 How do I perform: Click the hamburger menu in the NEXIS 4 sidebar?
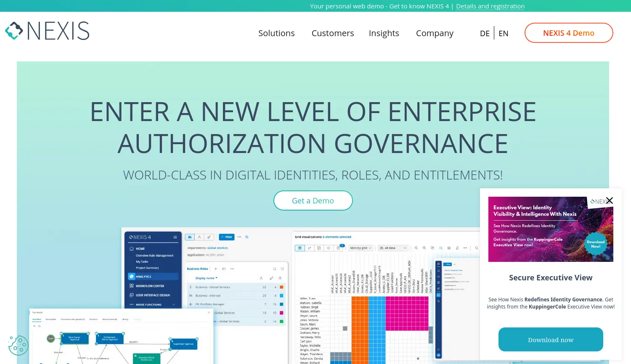pyautogui.click(x=176, y=236)
